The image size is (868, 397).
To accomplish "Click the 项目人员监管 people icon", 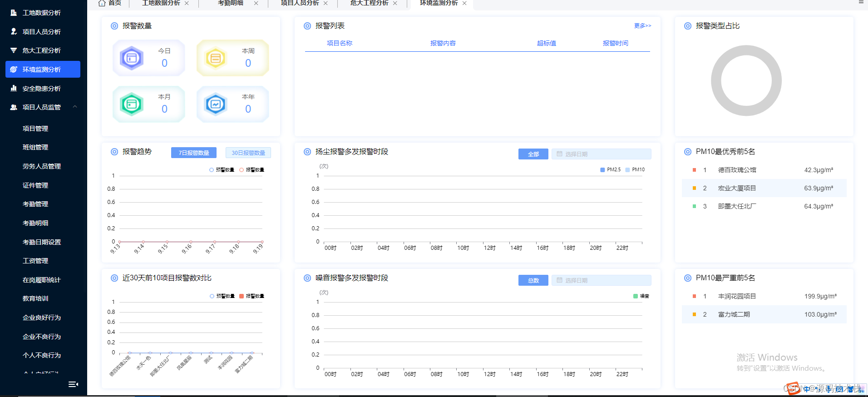I will [x=14, y=107].
